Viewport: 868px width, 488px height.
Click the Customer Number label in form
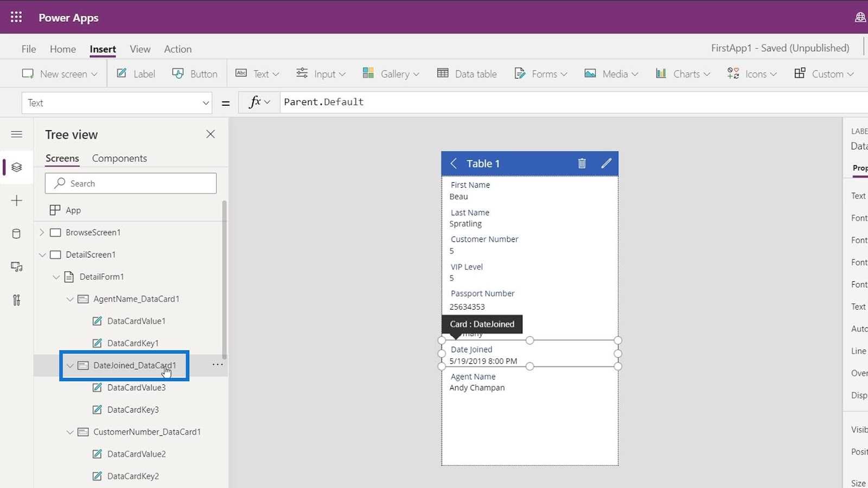tap(484, 239)
